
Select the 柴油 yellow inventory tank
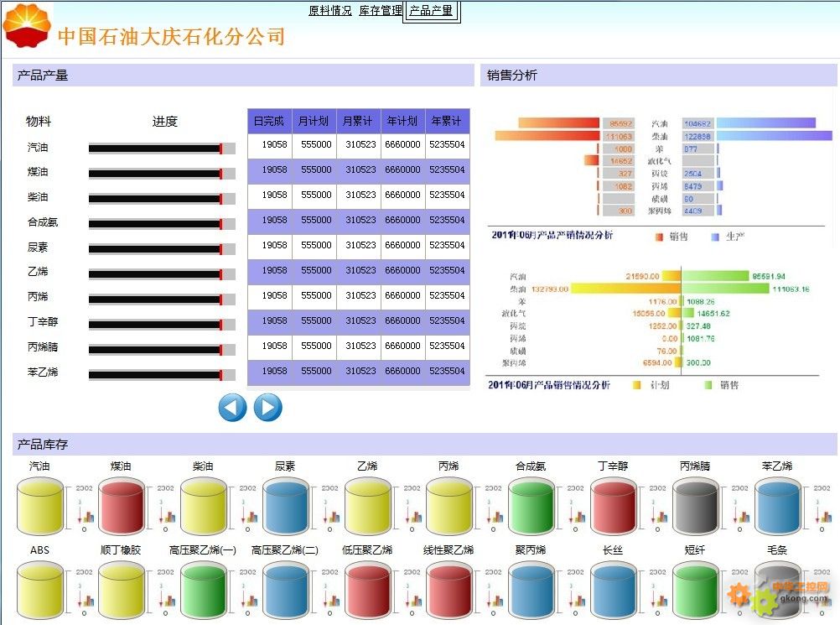click(204, 507)
